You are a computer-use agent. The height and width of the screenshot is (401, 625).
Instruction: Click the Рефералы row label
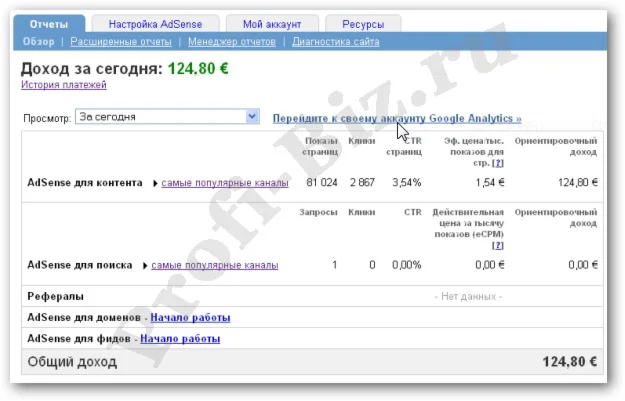[x=55, y=297]
